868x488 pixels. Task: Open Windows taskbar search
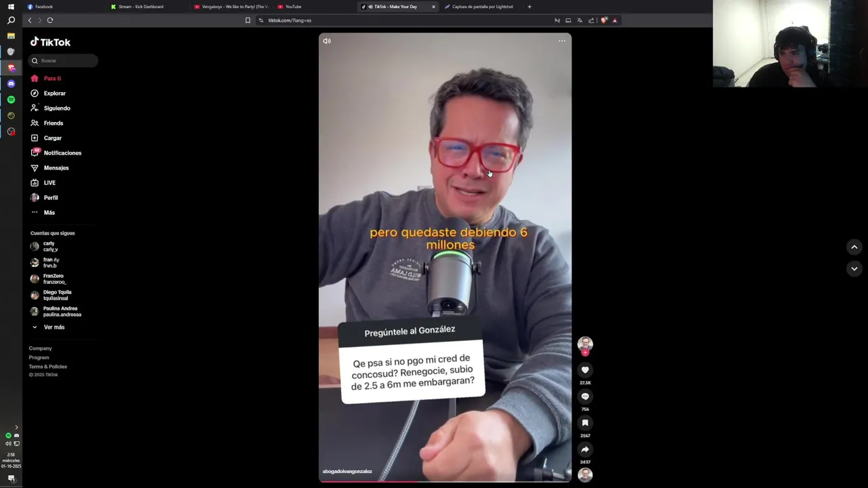[x=11, y=20]
